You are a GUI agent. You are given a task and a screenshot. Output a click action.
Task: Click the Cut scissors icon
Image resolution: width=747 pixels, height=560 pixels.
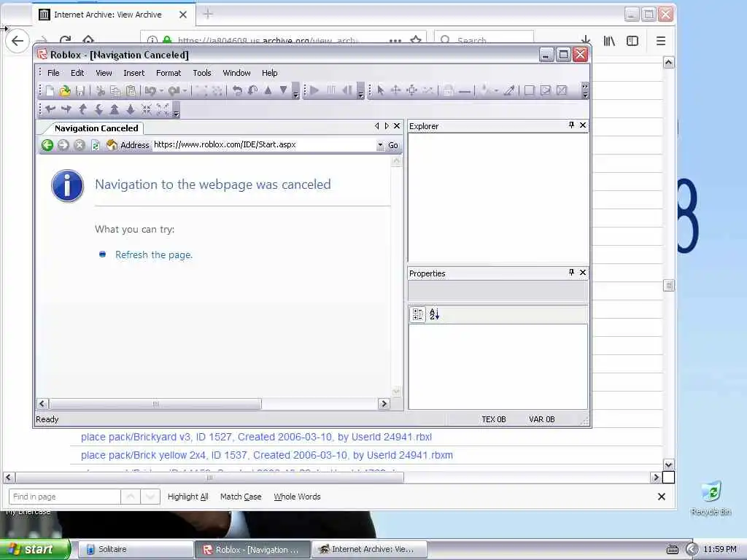(100, 90)
